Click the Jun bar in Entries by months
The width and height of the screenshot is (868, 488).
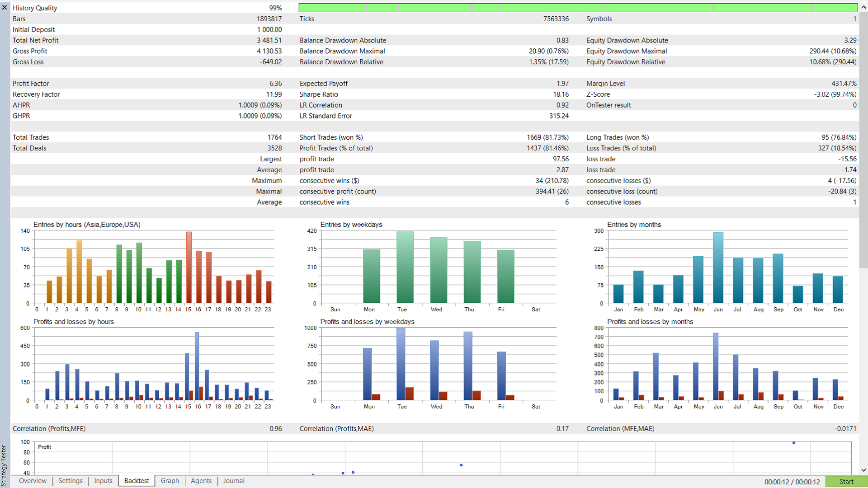pyautogui.click(x=718, y=267)
